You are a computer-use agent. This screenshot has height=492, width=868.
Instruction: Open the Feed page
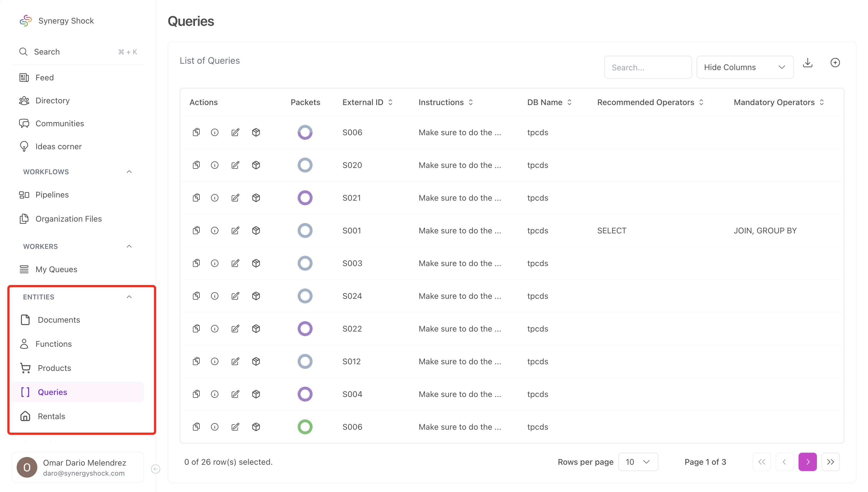pyautogui.click(x=78, y=78)
